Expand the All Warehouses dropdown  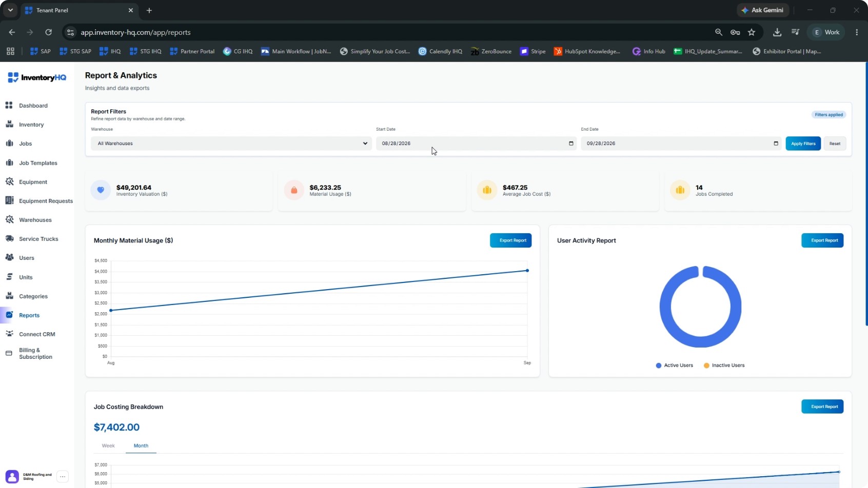coord(231,144)
